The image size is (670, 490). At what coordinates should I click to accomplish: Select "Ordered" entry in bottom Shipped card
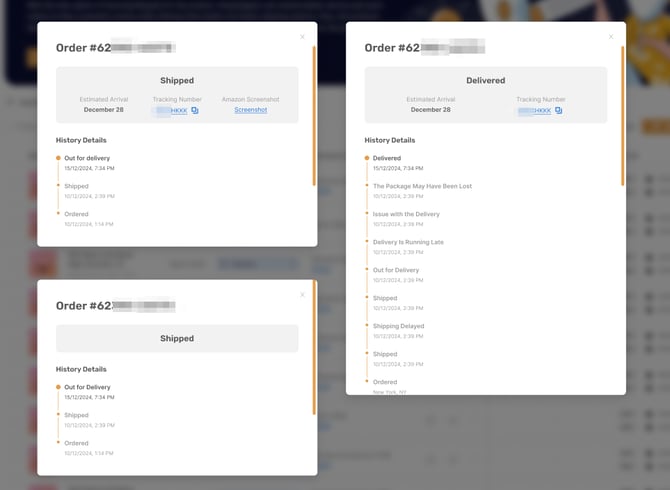(x=76, y=443)
